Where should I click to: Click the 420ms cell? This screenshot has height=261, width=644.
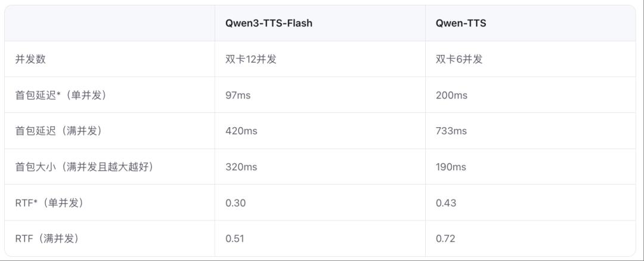point(241,131)
